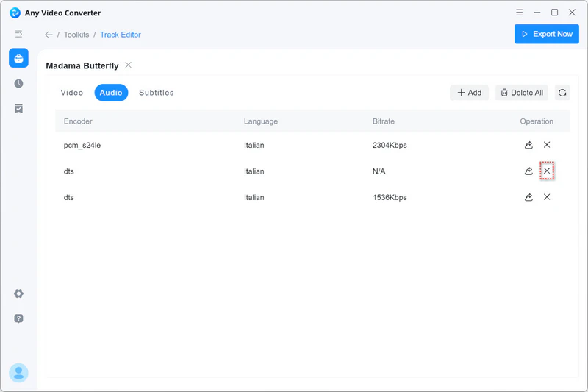Export the dts track with N/A bitrate

(x=528, y=171)
